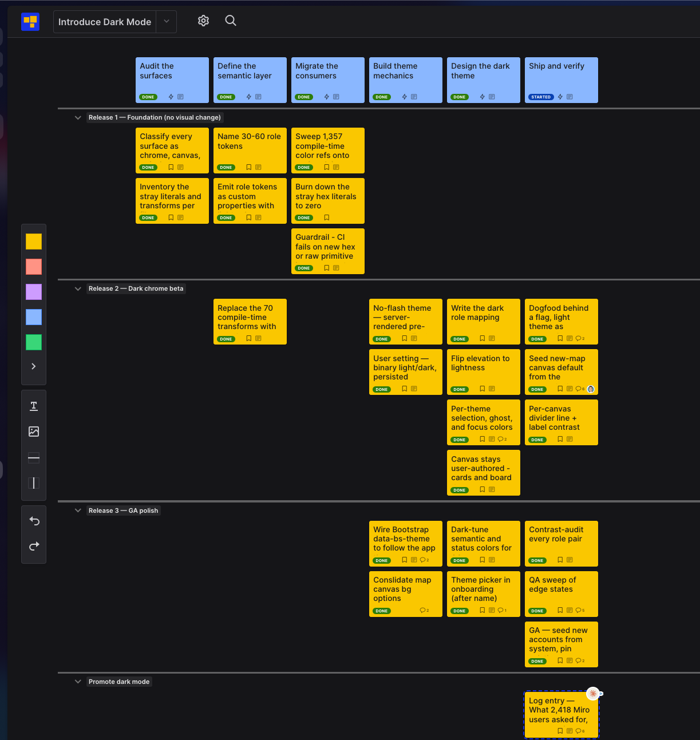The image size is (700, 740).
Task: Click DONE badge on 'Migrate the consumers'
Action: tap(304, 97)
